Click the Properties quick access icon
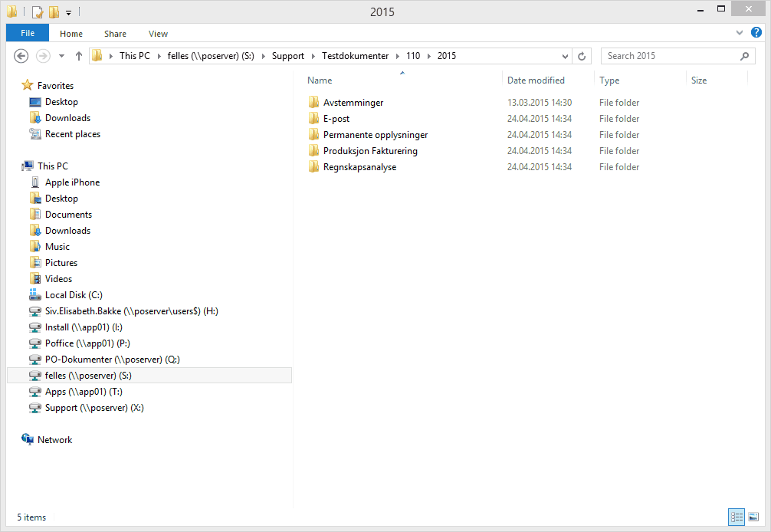The width and height of the screenshot is (771, 532). click(38, 11)
